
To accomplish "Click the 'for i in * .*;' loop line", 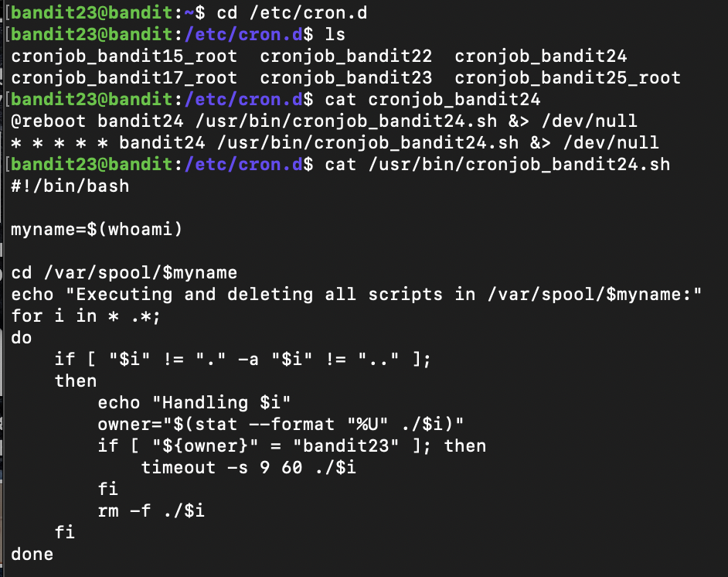I will coord(86,316).
